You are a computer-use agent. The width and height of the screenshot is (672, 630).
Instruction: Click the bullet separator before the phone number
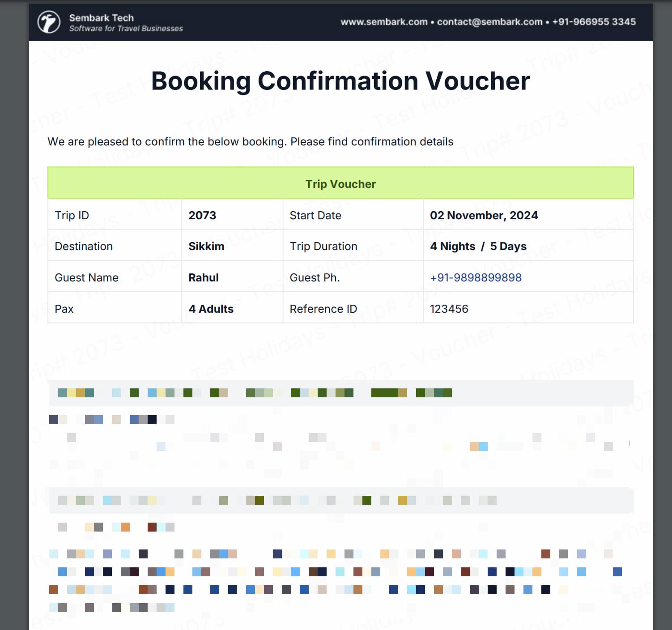tap(547, 21)
